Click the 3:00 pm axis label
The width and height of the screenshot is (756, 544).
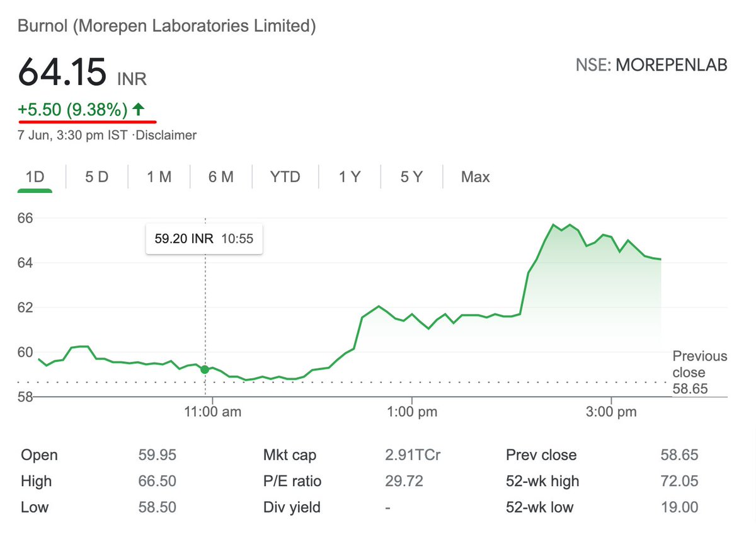[611, 412]
